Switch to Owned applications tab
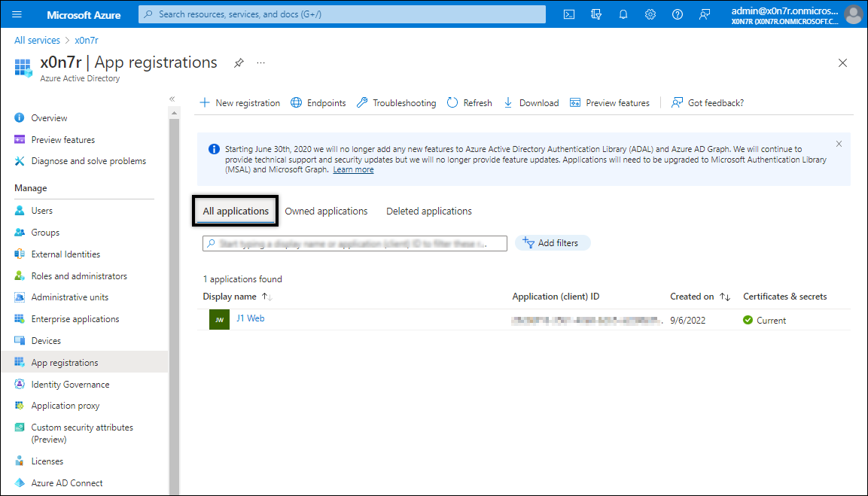 (x=326, y=211)
